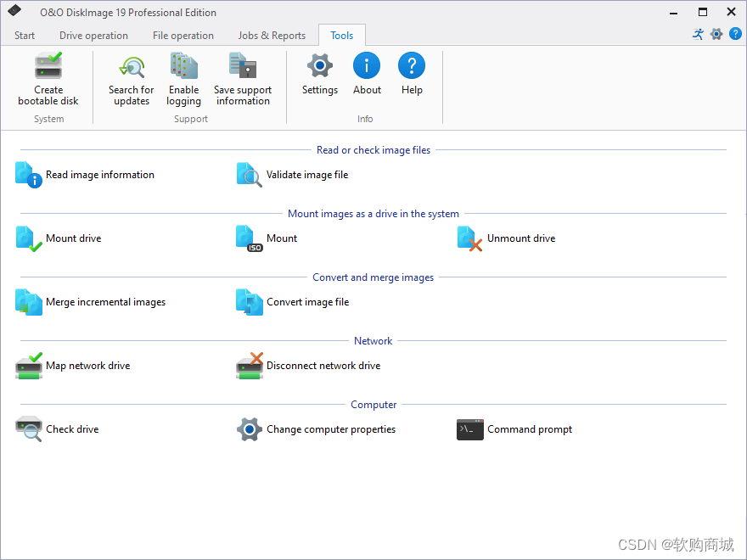This screenshot has width=747, height=560.
Task: Click the Check drive label
Action: 72,429
